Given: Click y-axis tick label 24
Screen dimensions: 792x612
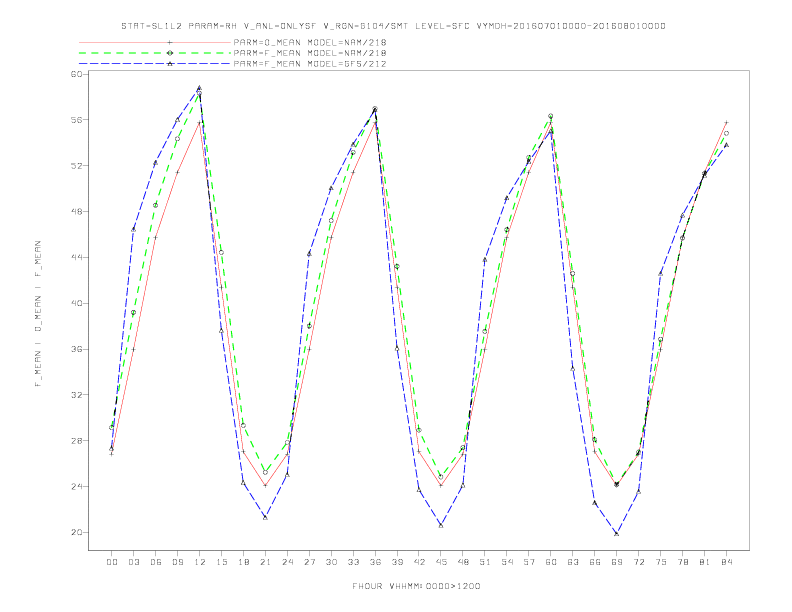Looking at the screenshot, I should [76, 487].
